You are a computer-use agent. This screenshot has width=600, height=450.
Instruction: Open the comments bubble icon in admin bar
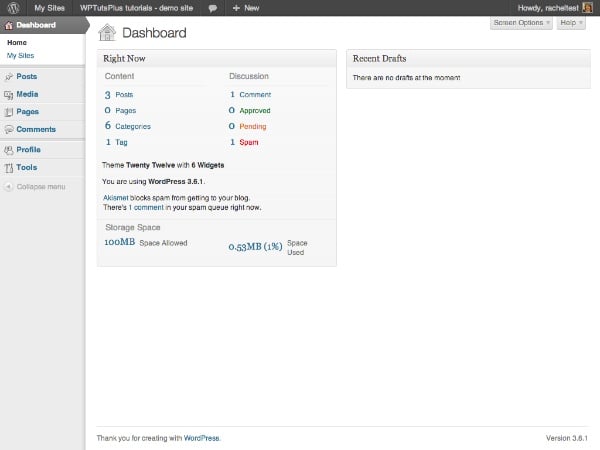tap(213, 7)
